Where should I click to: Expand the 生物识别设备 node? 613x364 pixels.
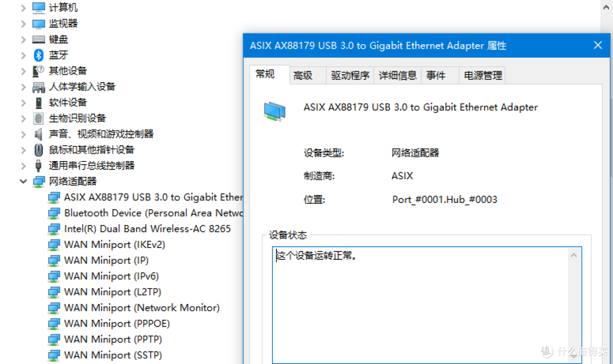pos(23,118)
